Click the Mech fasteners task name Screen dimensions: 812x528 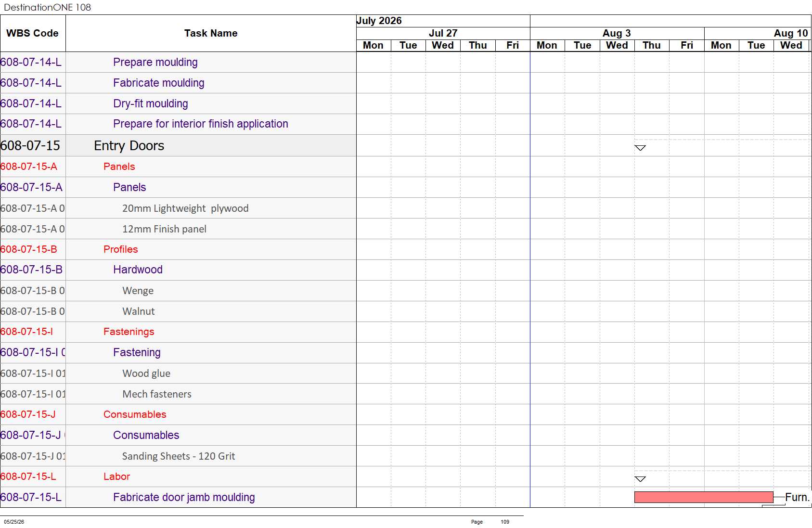[x=157, y=394]
